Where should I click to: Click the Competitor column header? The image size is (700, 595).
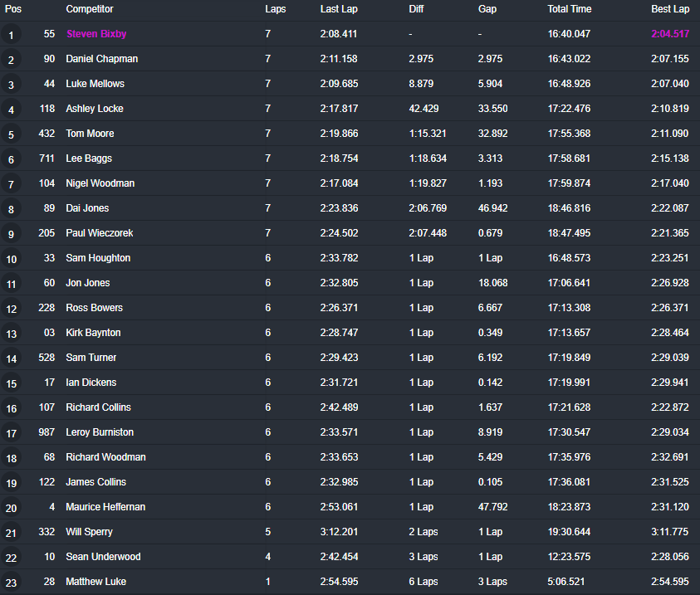90,9
